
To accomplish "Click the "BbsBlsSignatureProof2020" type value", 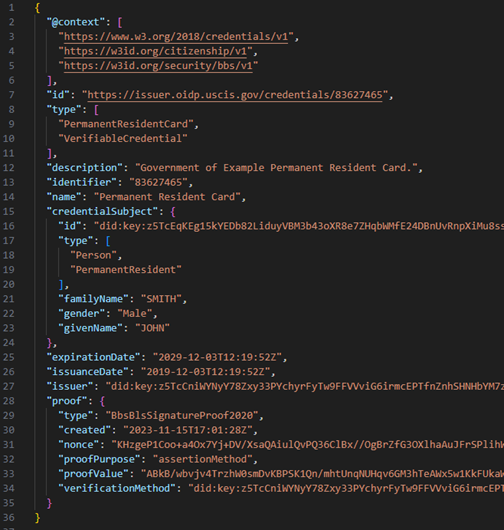I will click(182, 415).
